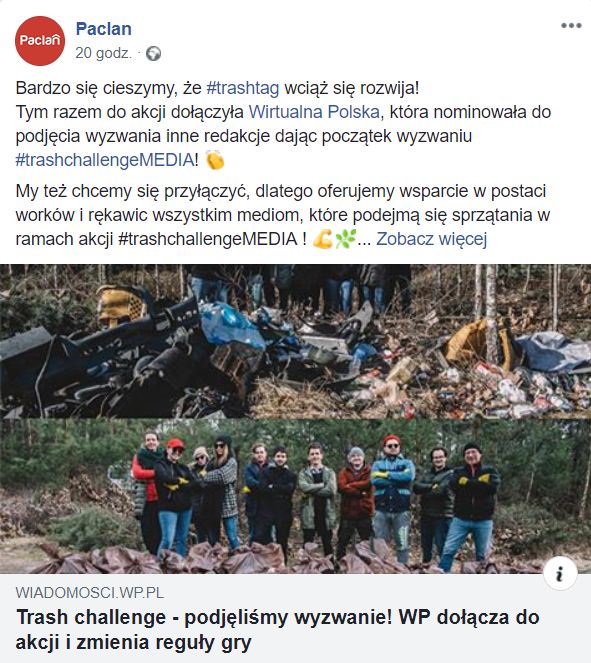Open the three-dot post options menu
This screenshot has height=663, width=591.
tap(571, 25)
